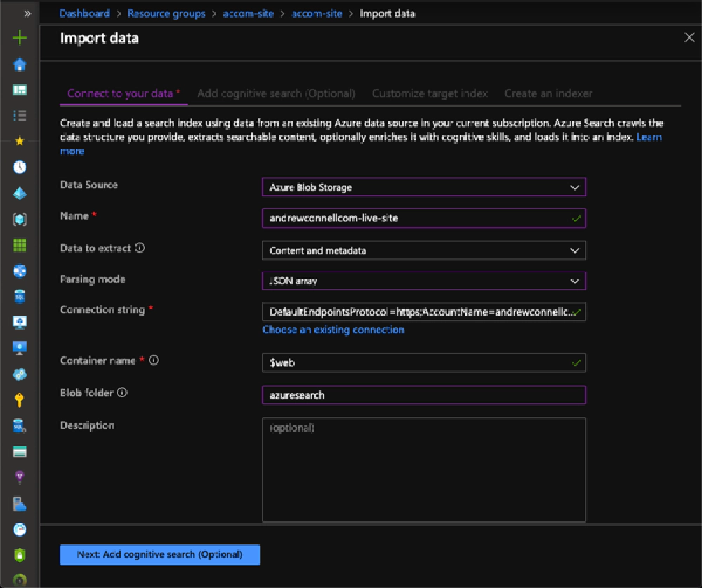702x588 pixels.
Task: Open the Create an indexer tab
Action: coord(548,93)
